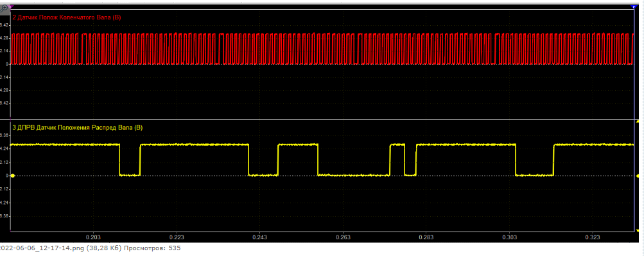Click the red crankshaft sensor waveform
644x256 pixels.
pyautogui.click(x=321, y=49)
